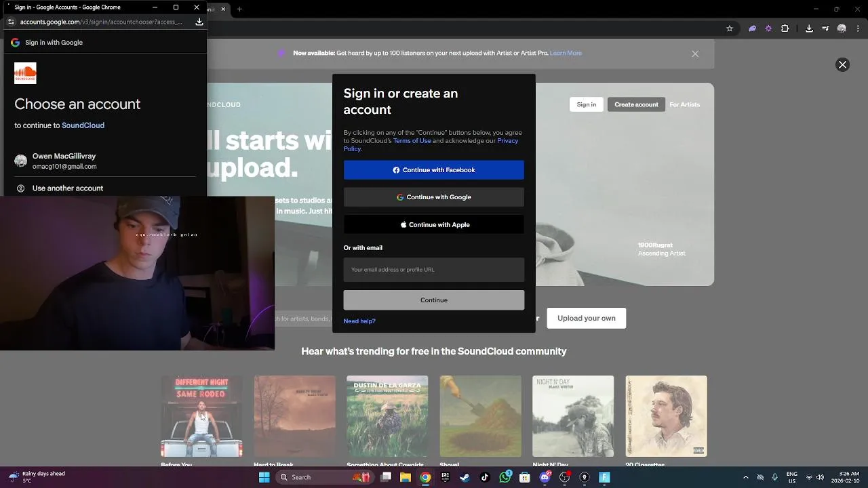Image resolution: width=868 pixels, height=488 pixels.
Task: Open Microsoft Store from the taskbar
Action: (x=524, y=477)
